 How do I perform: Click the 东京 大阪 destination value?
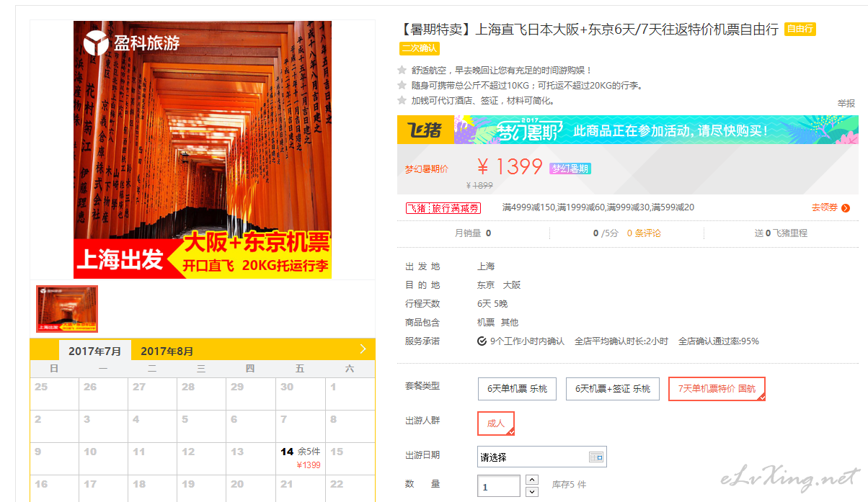pos(499,285)
